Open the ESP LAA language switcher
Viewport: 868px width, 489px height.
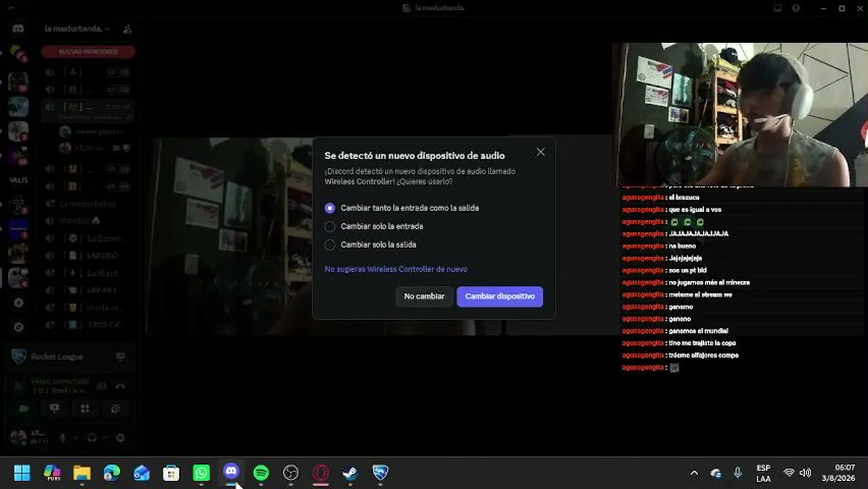763,473
